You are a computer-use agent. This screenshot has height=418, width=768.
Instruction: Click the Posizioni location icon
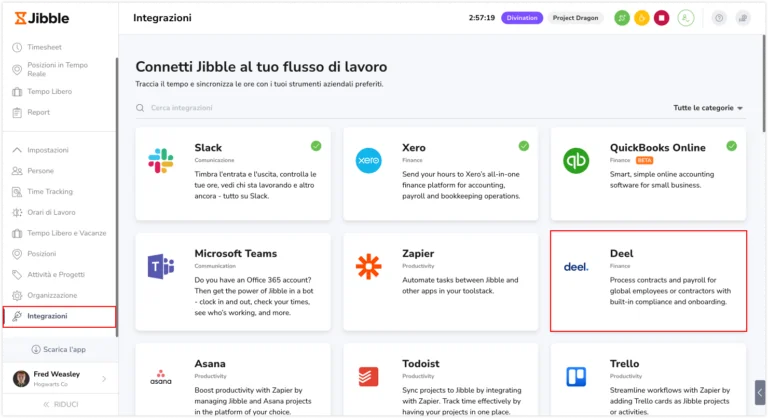coord(17,254)
